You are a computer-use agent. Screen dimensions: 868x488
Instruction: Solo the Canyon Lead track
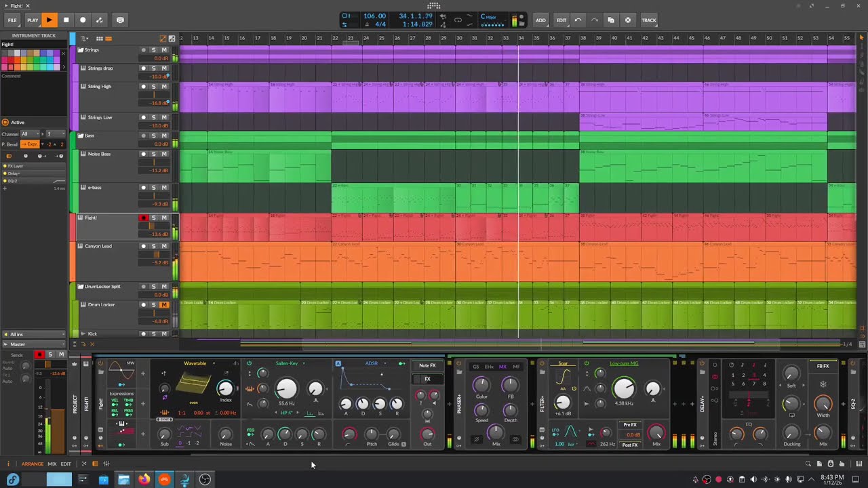tap(153, 246)
